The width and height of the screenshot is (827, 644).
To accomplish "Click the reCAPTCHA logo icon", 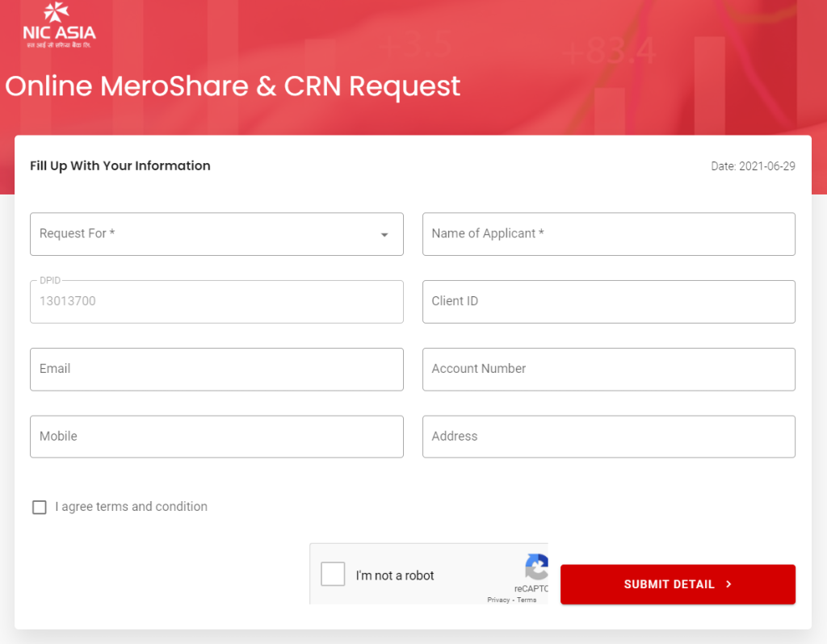I will coord(536,567).
